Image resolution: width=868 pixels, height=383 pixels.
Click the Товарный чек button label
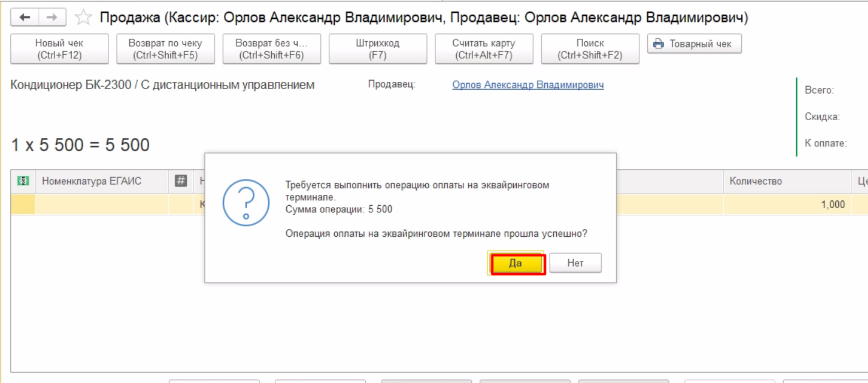(x=700, y=44)
